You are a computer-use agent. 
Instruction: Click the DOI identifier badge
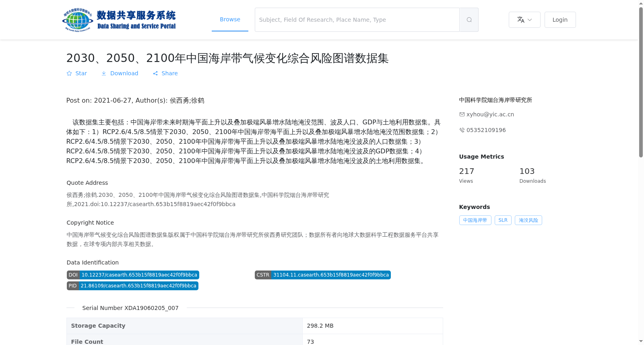pos(133,275)
